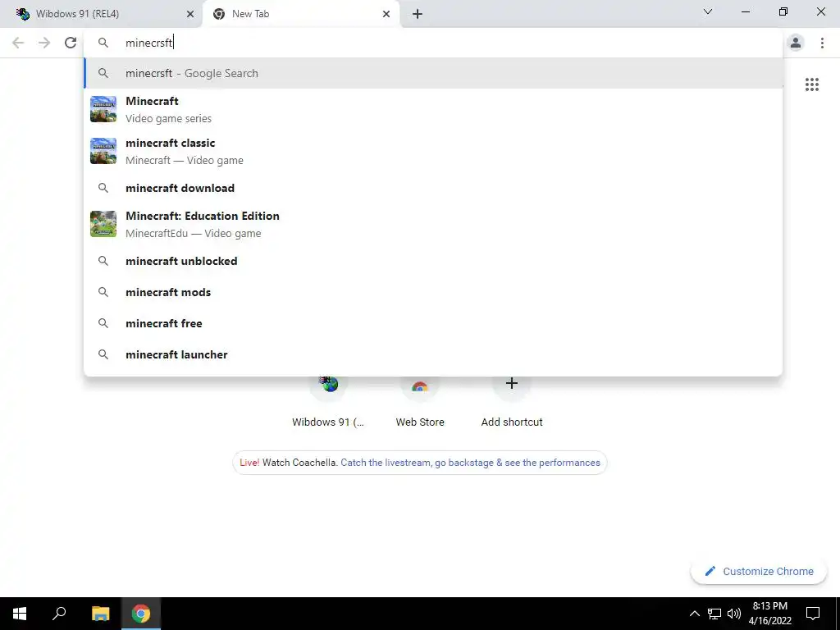The image size is (840, 630).
Task: Click the Education Edition thumbnail image
Action: click(103, 224)
